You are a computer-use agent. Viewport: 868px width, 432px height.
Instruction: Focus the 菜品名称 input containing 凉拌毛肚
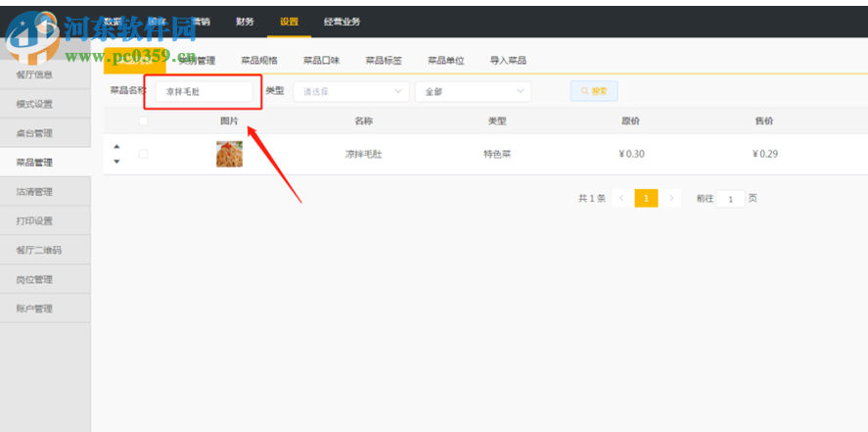[x=204, y=92]
